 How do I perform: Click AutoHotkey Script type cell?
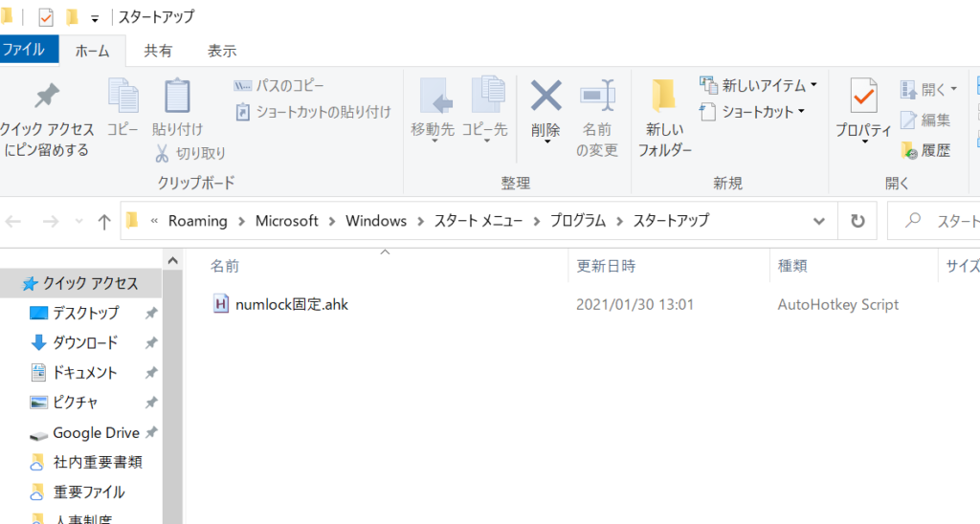tap(838, 304)
